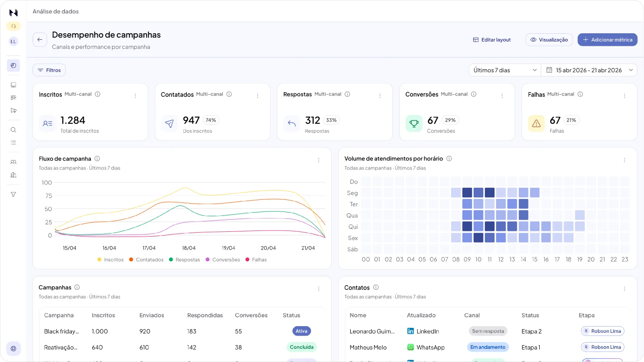Viewport: 644px width, 362px height.
Task: Click Editar layout
Action: click(492, 40)
